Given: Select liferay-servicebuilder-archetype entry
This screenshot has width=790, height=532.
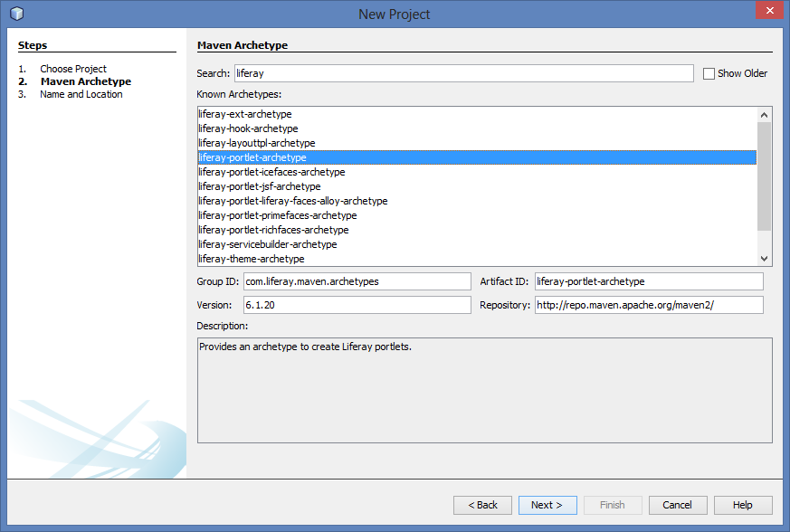Looking at the screenshot, I should [267, 244].
